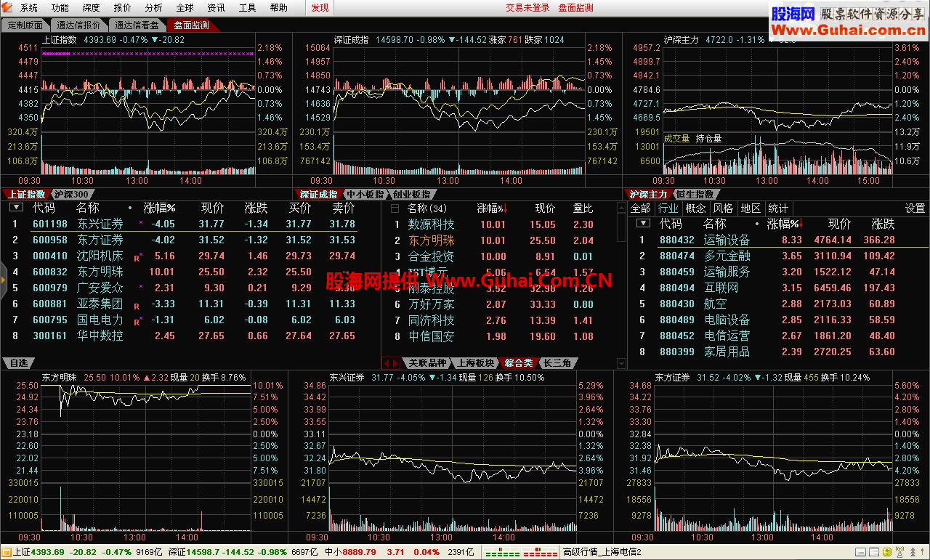
Task: Select sector row 880399 家居用品
Action: pyautogui.click(x=777, y=352)
